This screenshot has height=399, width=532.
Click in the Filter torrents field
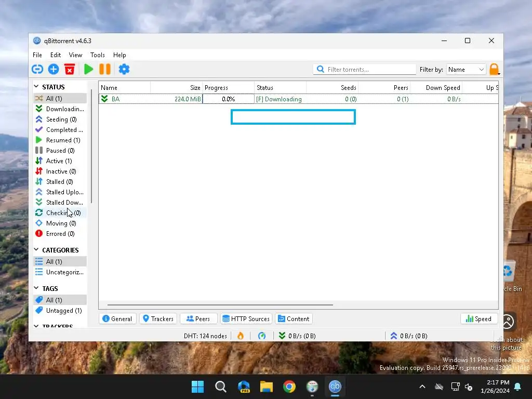tap(365, 69)
